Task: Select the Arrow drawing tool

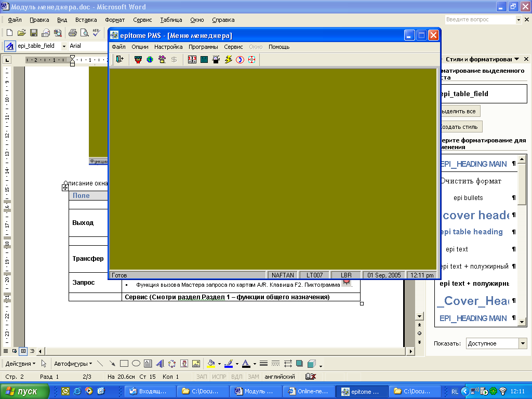Action: (x=112, y=364)
